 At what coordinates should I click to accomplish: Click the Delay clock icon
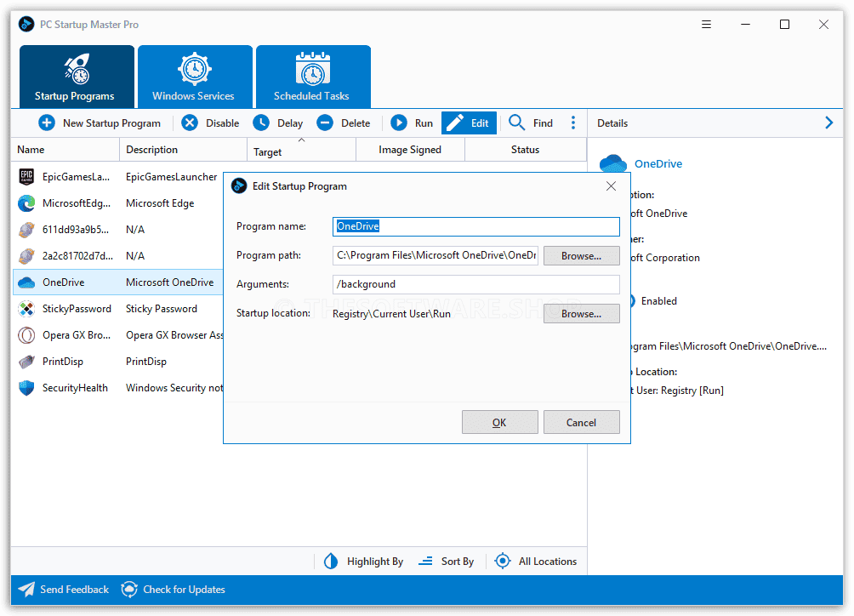[261, 123]
